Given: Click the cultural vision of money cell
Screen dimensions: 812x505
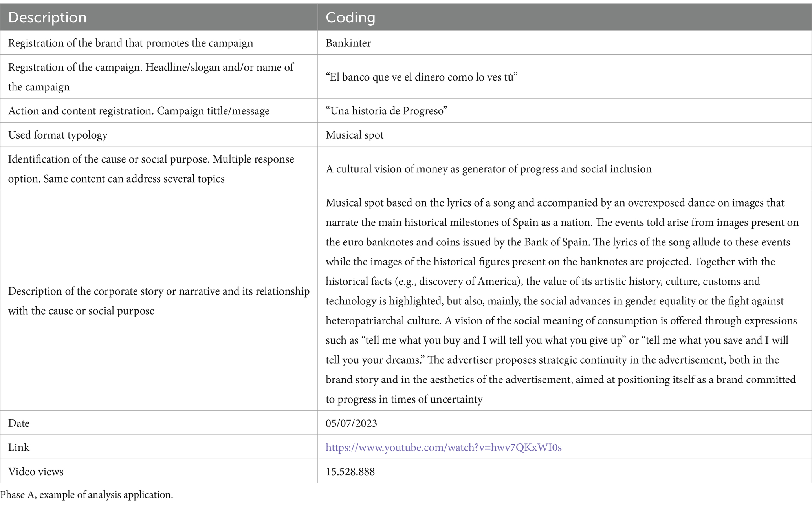Looking at the screenshot, I should click(565, 169).
